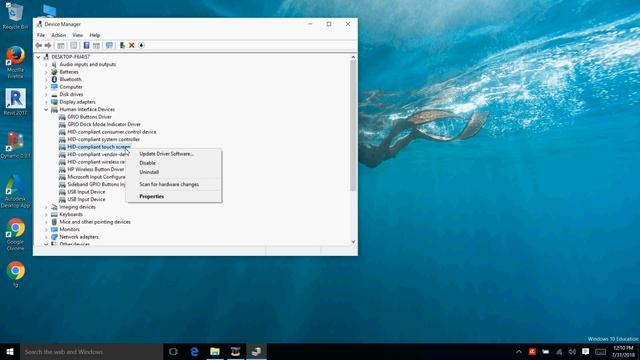Screen dimensions: 640x360
Task: Click the Back arrow in Device Manager toolbar
Action: pos(39,45)
